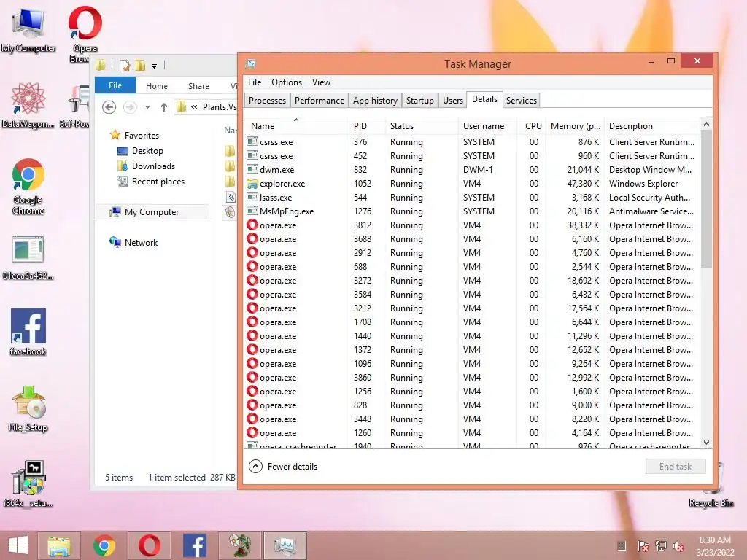This screenshot has width=747, height=560.
Task: Open the network tray icon
Action: point(661,546)
